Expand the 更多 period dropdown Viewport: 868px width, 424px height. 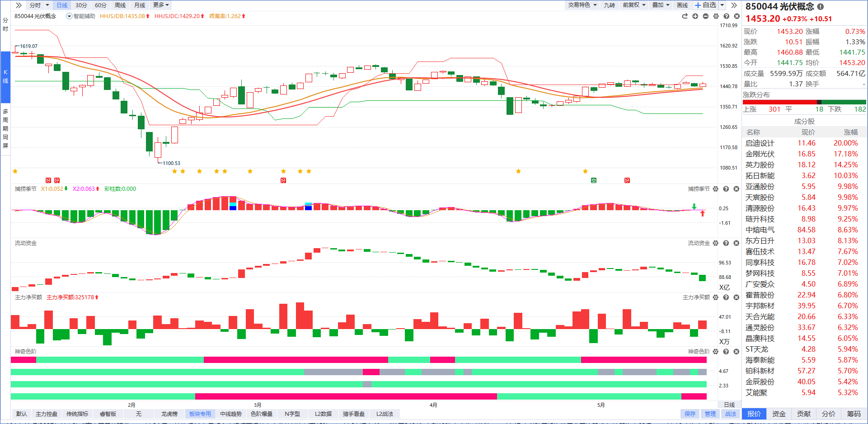[x=161, y=5]
